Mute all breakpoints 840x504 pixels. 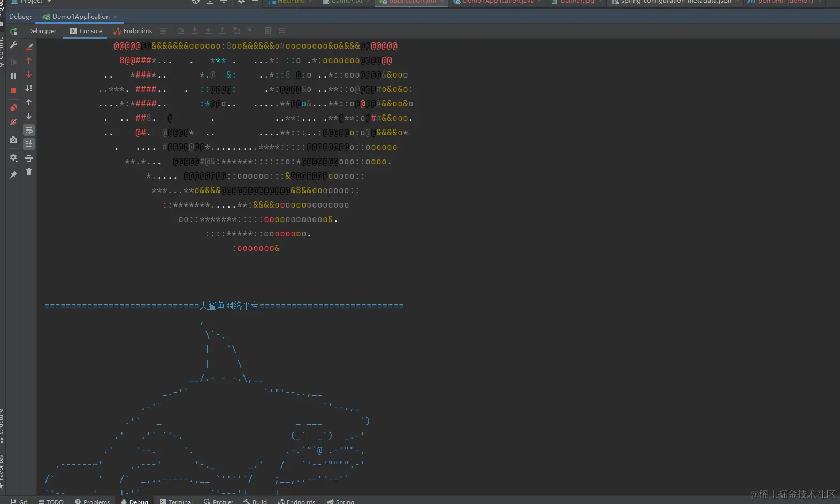coord(13,122)
